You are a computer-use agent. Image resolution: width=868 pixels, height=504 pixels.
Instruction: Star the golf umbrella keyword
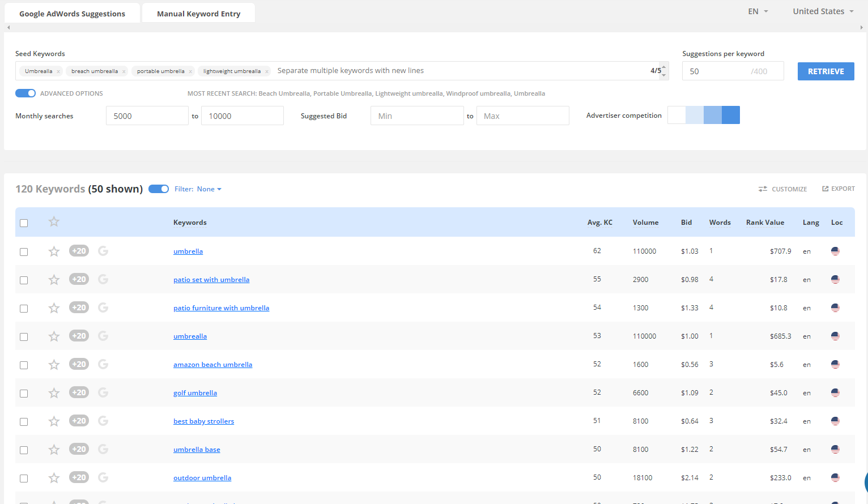pos(54,392)
